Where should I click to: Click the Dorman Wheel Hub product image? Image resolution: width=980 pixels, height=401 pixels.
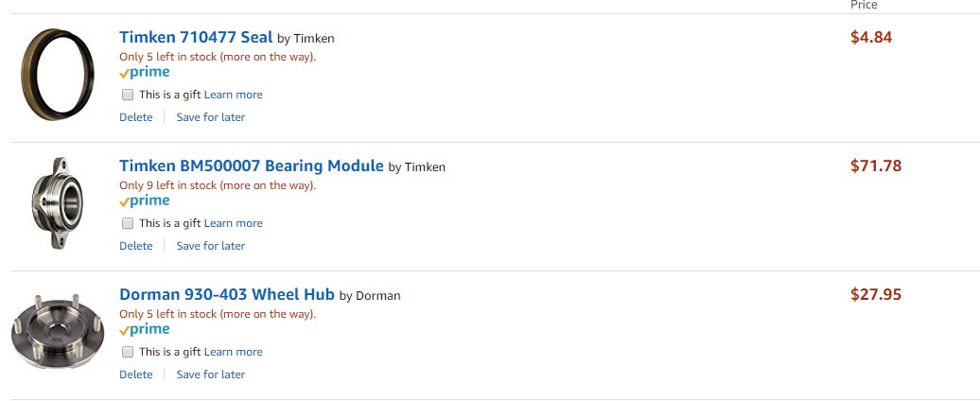point(58,332)
